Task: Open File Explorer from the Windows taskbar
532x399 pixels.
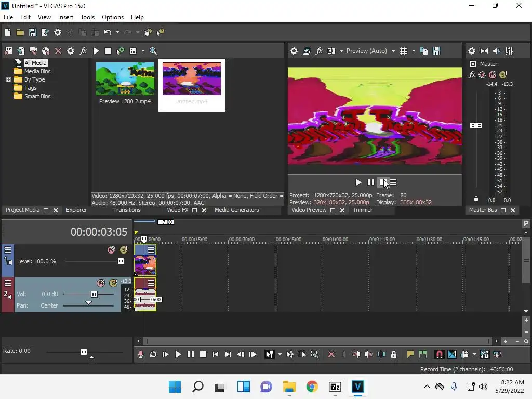Action: 289,387
